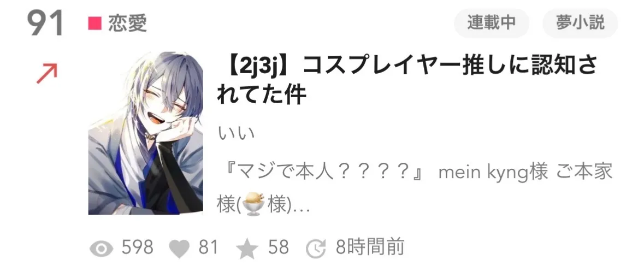Click the 8時間前 timestamp
Image resolution: width=644 pixels, height=266 pixels.
(370, 247)
